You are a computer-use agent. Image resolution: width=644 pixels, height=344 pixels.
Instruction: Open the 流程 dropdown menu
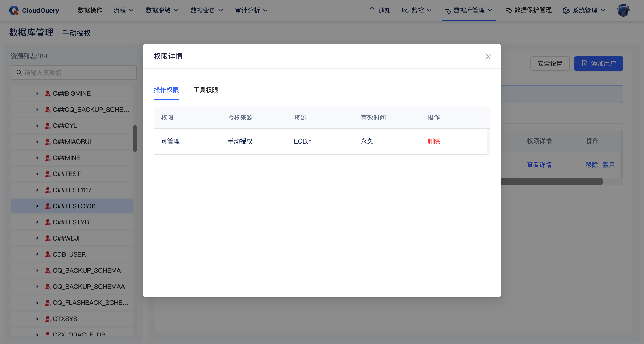(x=123, y=10)
